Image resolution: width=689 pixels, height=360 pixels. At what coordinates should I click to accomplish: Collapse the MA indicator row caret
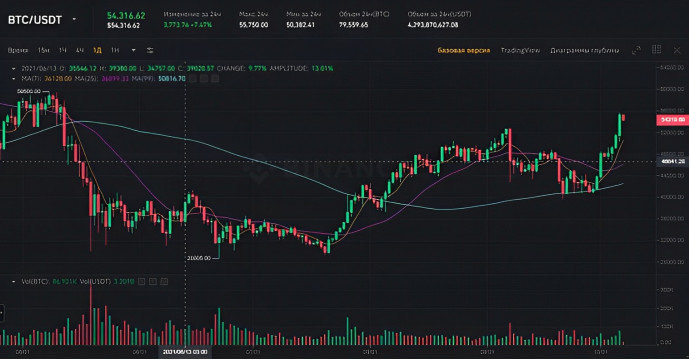click(x=14, y=79)
